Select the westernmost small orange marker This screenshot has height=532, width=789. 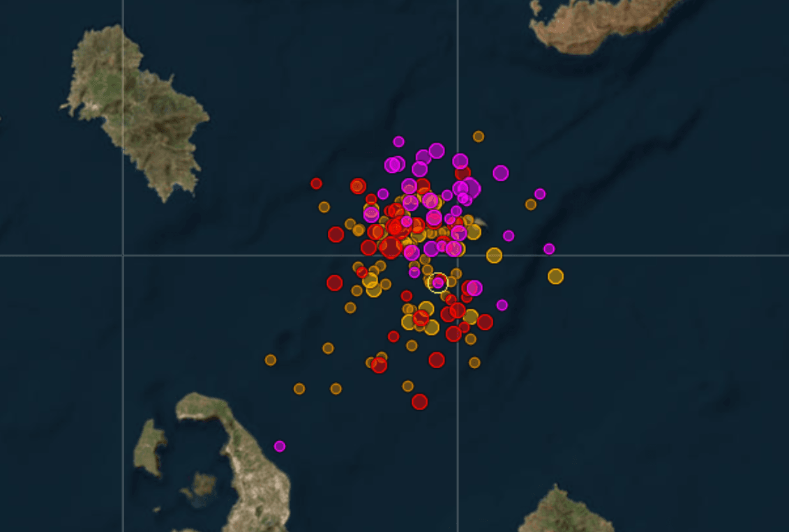click(271, 360)
